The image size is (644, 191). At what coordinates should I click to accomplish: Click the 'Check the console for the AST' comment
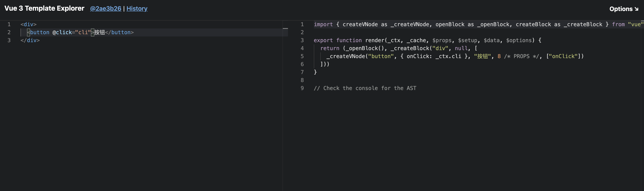pos(365,88)
